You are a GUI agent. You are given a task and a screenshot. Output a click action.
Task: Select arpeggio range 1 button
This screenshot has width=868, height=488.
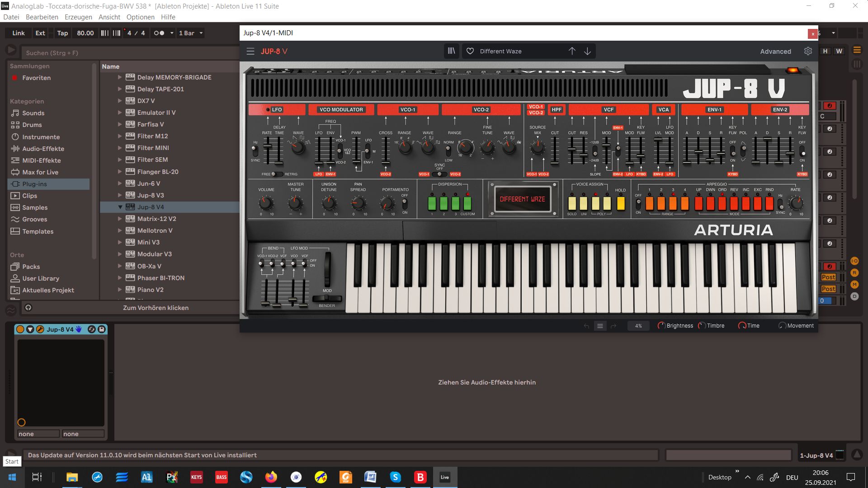(650, 203)
